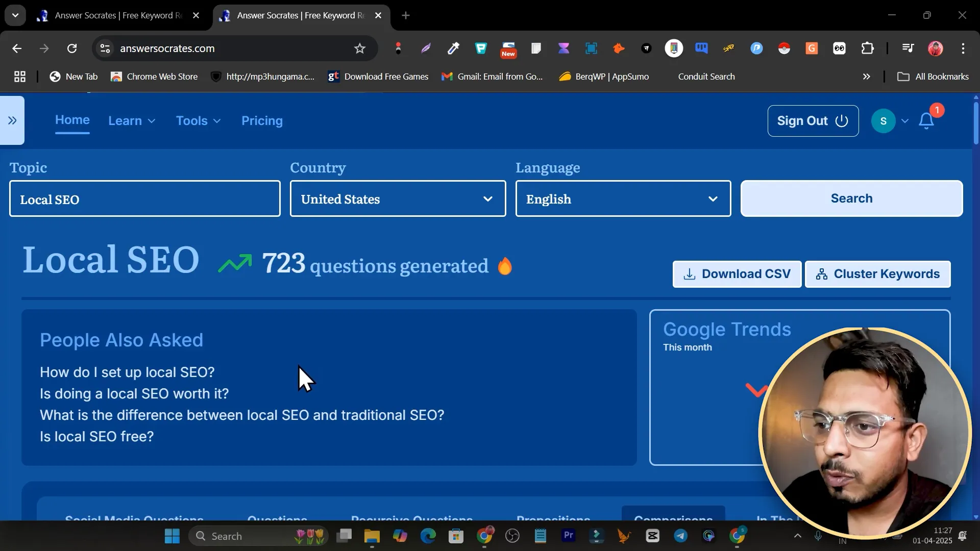Go to the Pricing page

[x=262, y=121]
